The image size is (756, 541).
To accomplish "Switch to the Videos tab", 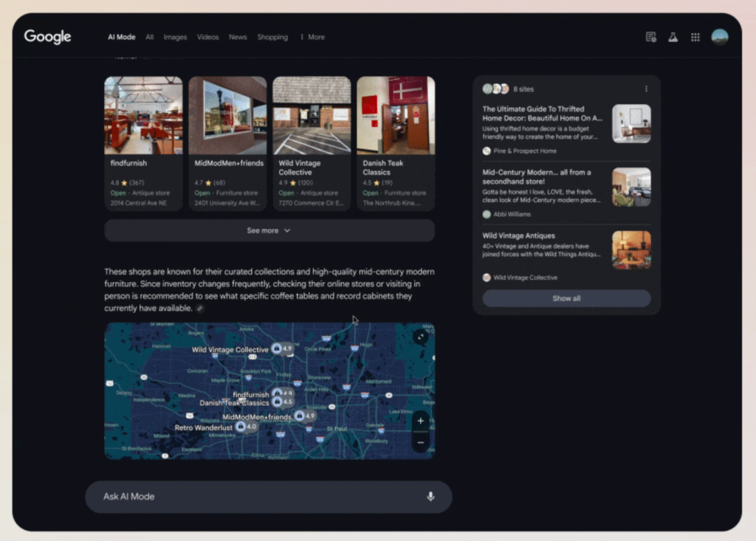I will [207, 37].
